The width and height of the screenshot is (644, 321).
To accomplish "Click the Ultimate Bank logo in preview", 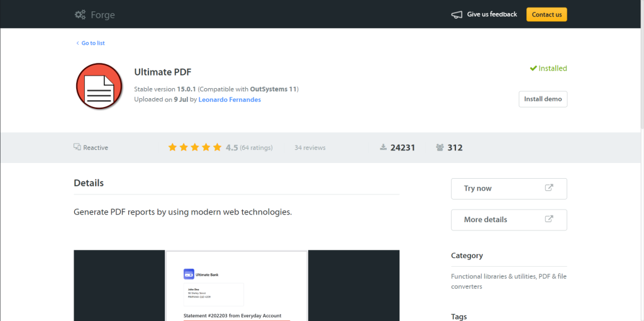I will pyautogui.click(x=189, y=274).
